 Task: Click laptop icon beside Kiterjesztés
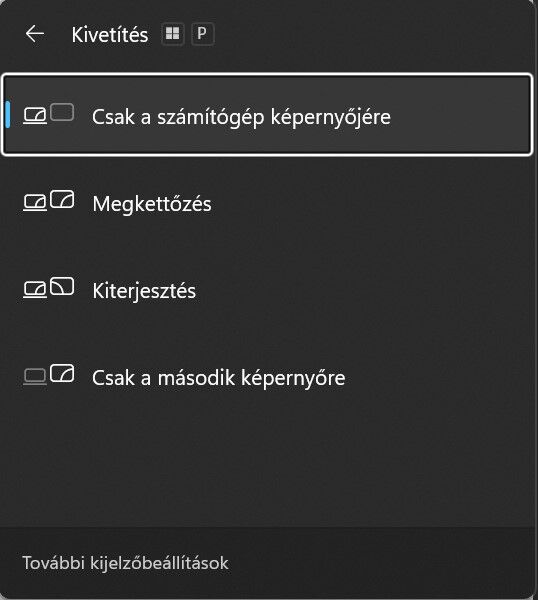pos(35,290)
